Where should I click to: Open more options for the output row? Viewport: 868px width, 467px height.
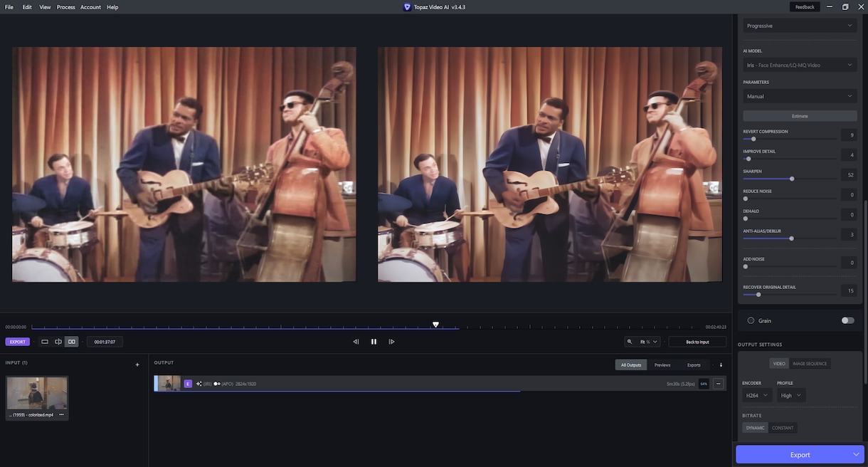coord(718,384)
